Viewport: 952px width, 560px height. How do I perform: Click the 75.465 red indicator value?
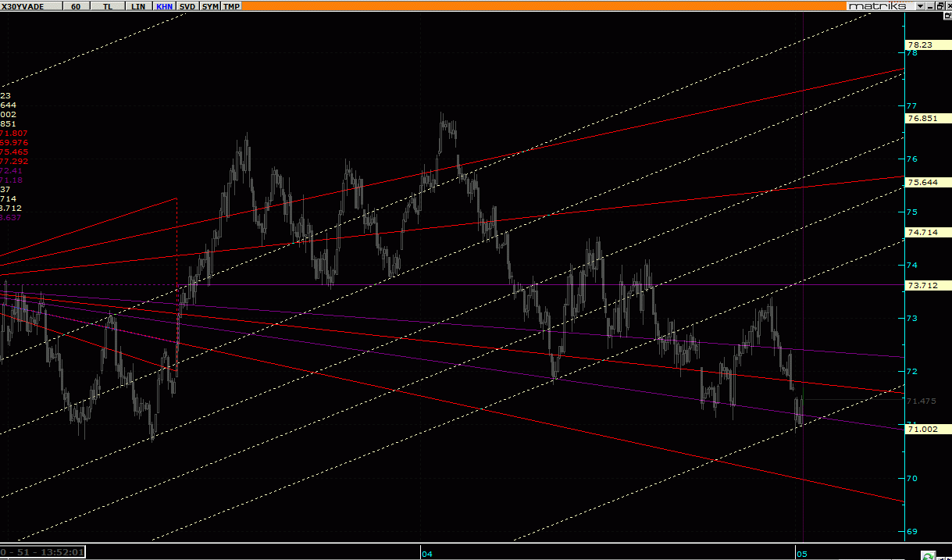tap(14, 152)
